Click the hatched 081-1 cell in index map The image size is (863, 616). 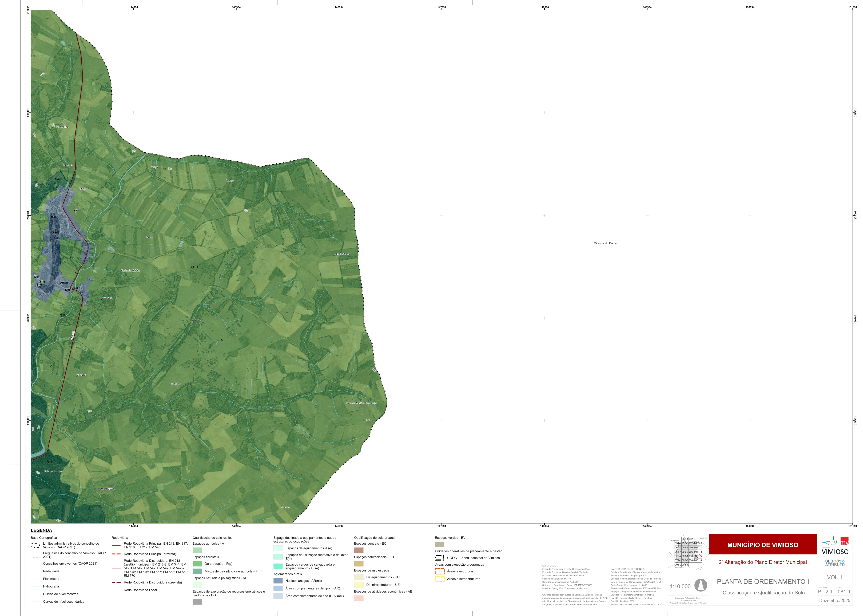click(698, 556)
